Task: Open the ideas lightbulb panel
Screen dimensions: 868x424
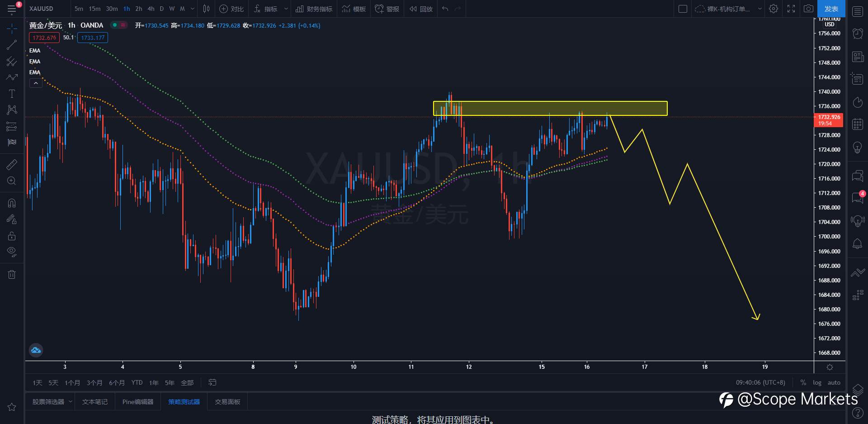Action: 858,148
